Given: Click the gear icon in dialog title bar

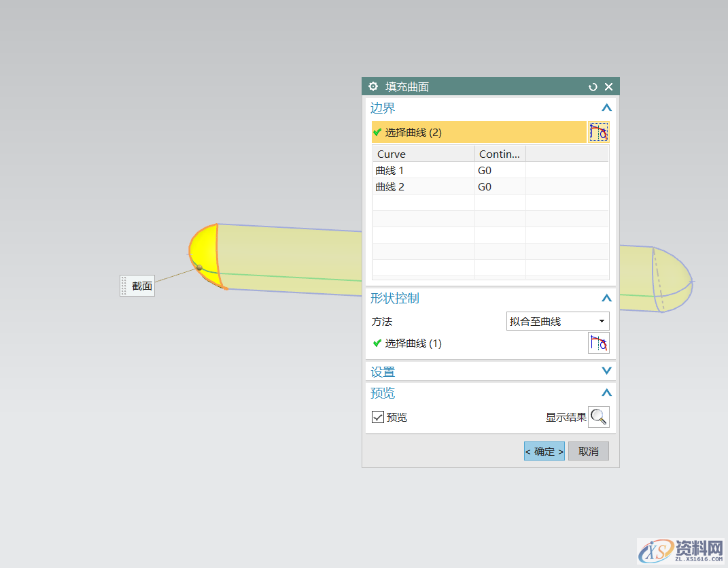Looking at the screenshot, I should 372,86.
